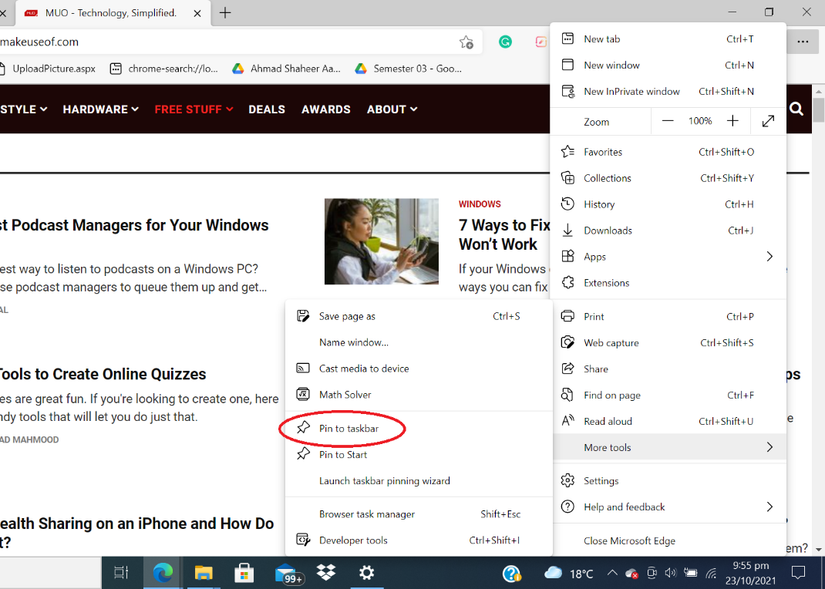This screenshot has width=825, height=589.
Task: Zoom in with the plus button
Action: 732,121
